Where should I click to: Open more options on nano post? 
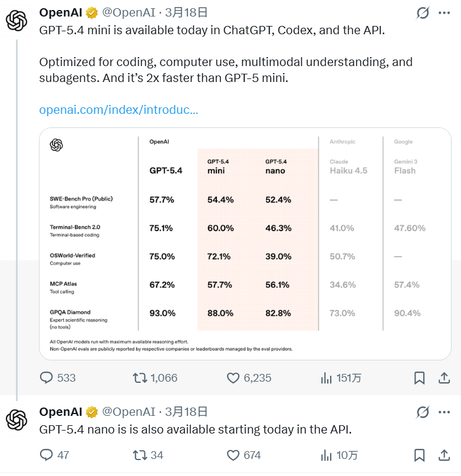pos(444,412)
